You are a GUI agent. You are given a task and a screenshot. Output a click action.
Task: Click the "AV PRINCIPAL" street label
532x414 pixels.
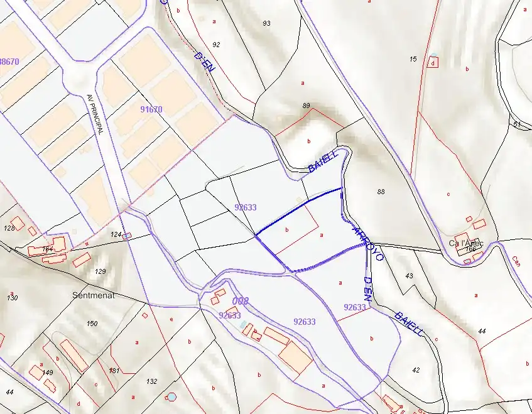click(95, 114)
